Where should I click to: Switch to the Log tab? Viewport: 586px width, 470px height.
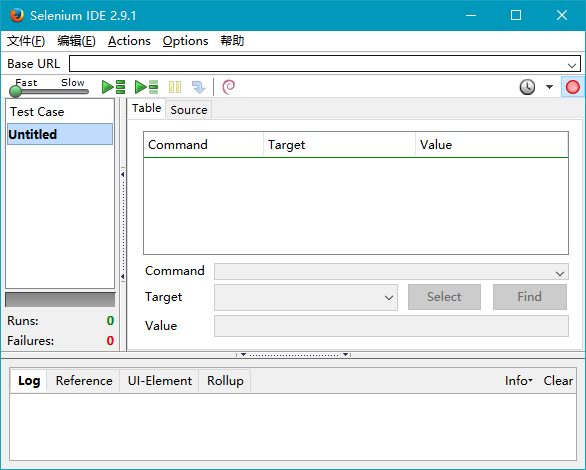point(29,381)
